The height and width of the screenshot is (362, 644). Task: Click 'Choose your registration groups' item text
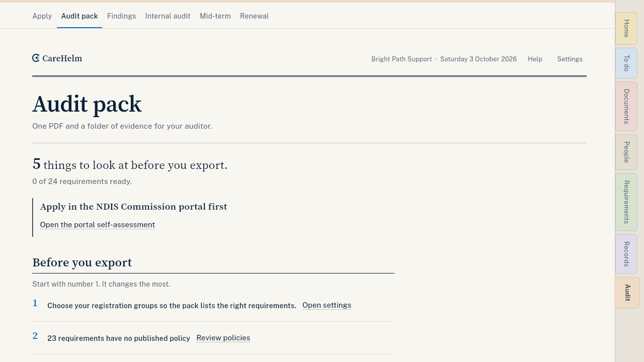(172, 306)
